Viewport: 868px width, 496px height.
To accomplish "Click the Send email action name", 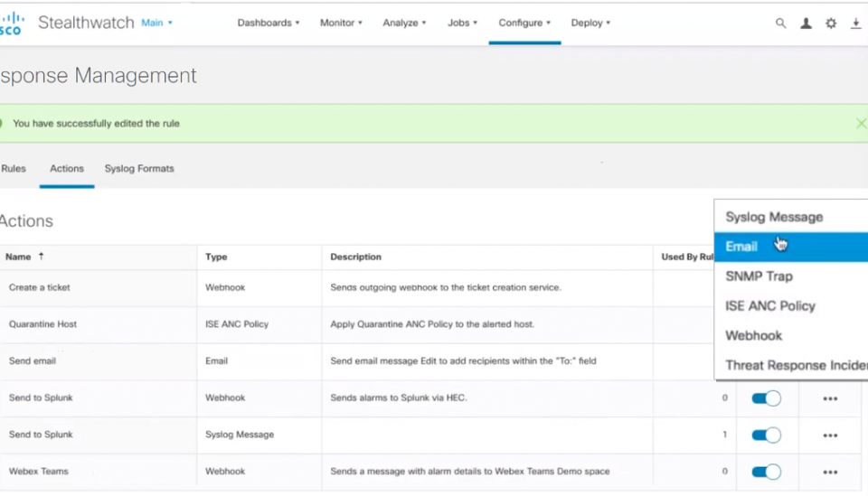I will click(x=33, y=361).
